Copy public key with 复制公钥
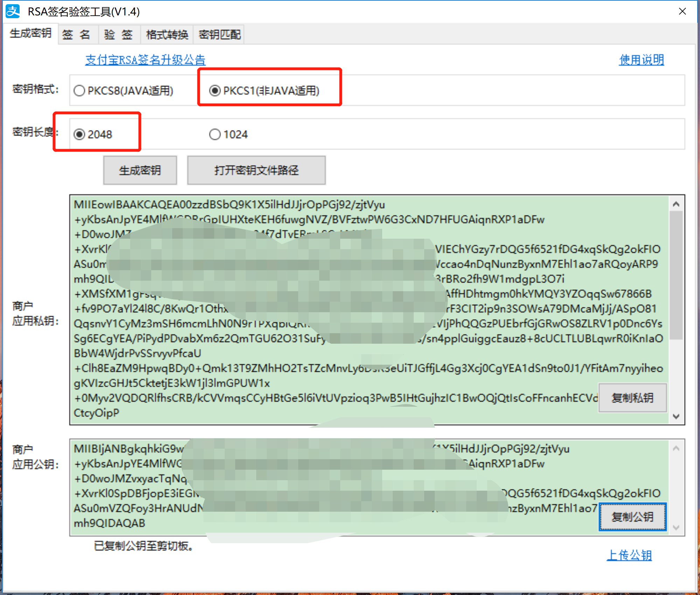This screenshot has height=595, width=700. tap(632, 517)
